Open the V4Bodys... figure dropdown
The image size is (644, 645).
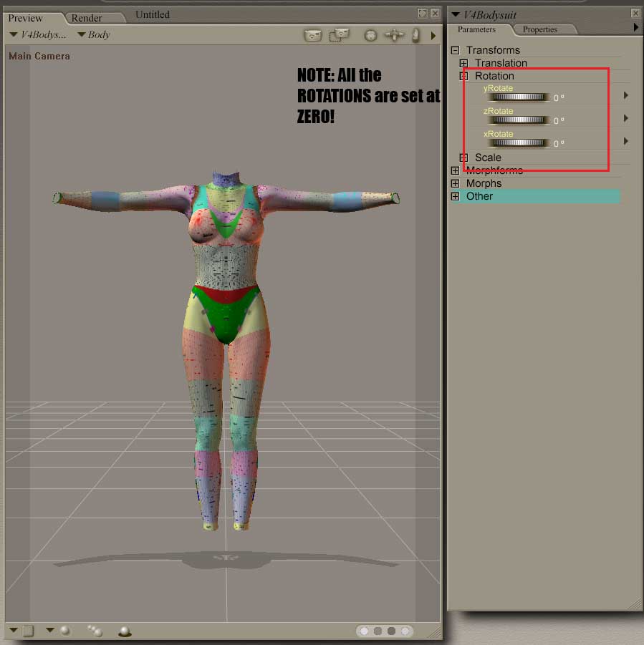click(x=38, y=34)
